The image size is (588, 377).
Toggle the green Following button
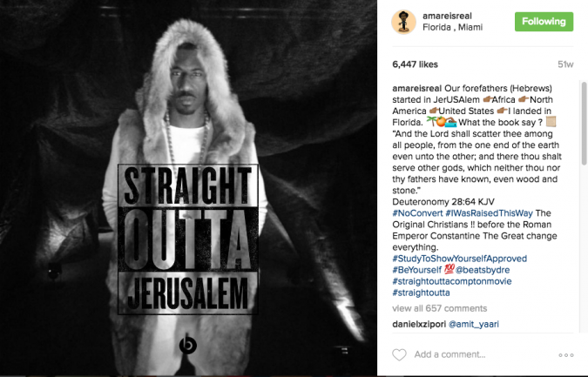[544, 22]
